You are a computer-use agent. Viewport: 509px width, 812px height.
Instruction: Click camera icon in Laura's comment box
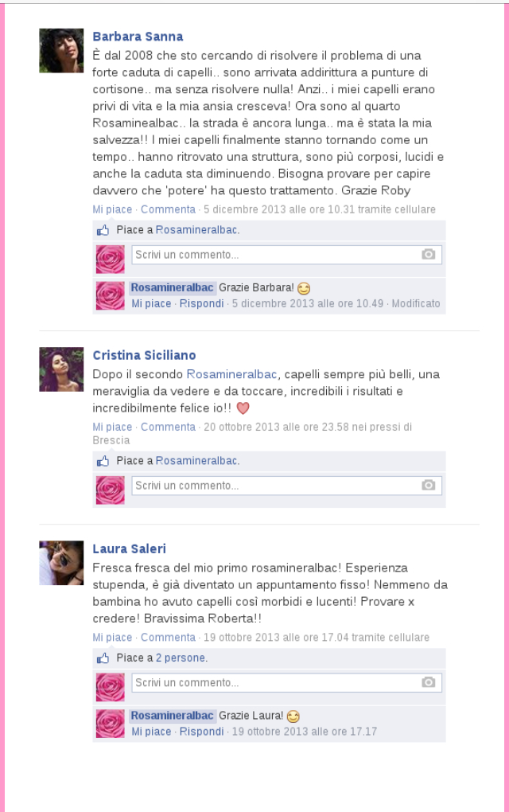click(x=429, y=682)
